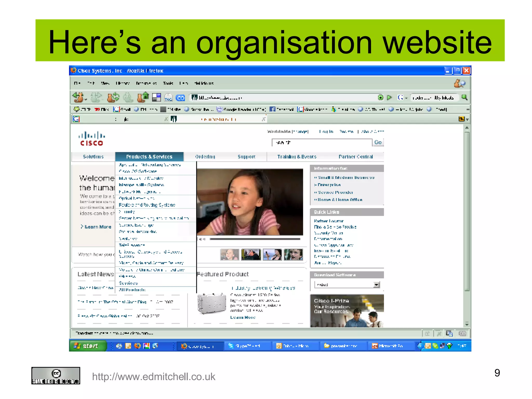Screen dimensions: 532x399
Task: Click the video progress bar
Action: pyautogui.click(x=255, y=239)
